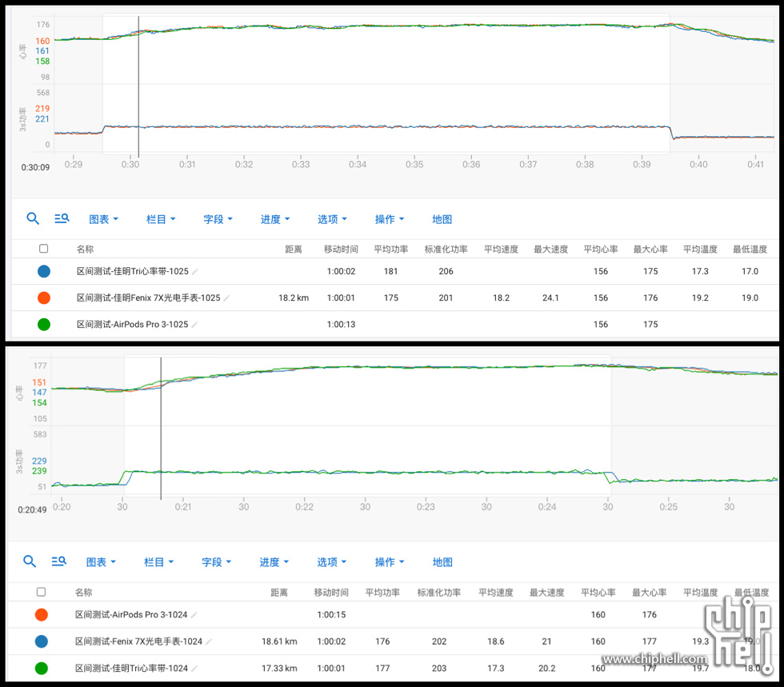Click green color dot for AirPods Pro 3-1025
Image resolution: width=784 pixels, height=687 pixels.
[44, 324]
